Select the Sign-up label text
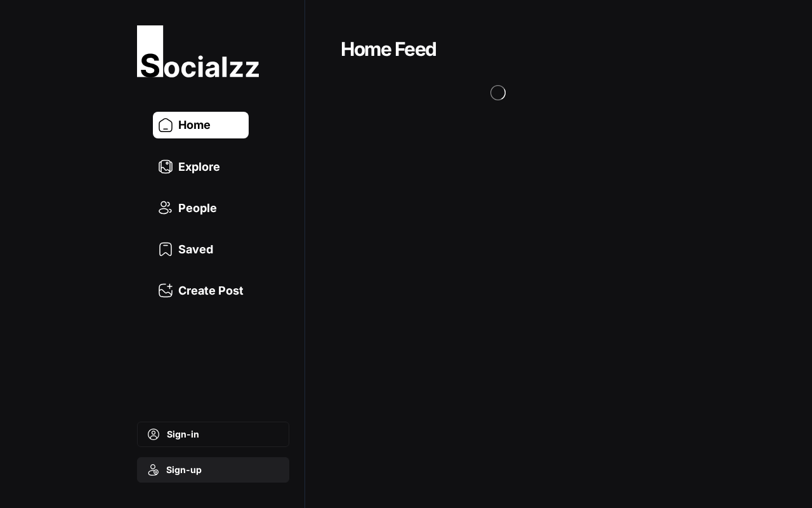Screen dimensions: 812x508 [x=184, y=470]
